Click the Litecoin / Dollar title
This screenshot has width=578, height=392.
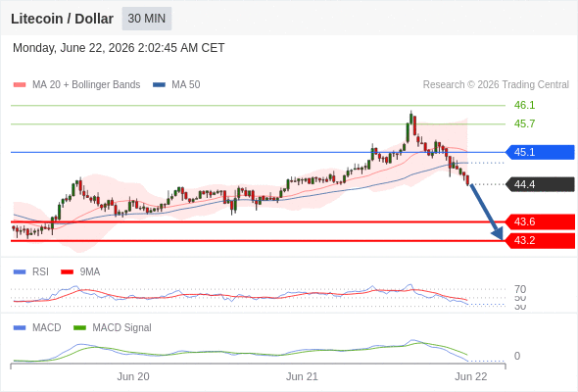(62, 19)
